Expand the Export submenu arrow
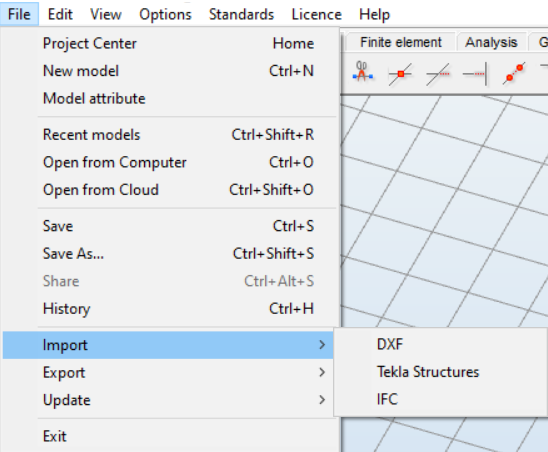548x452 pixels. [322, 372]
